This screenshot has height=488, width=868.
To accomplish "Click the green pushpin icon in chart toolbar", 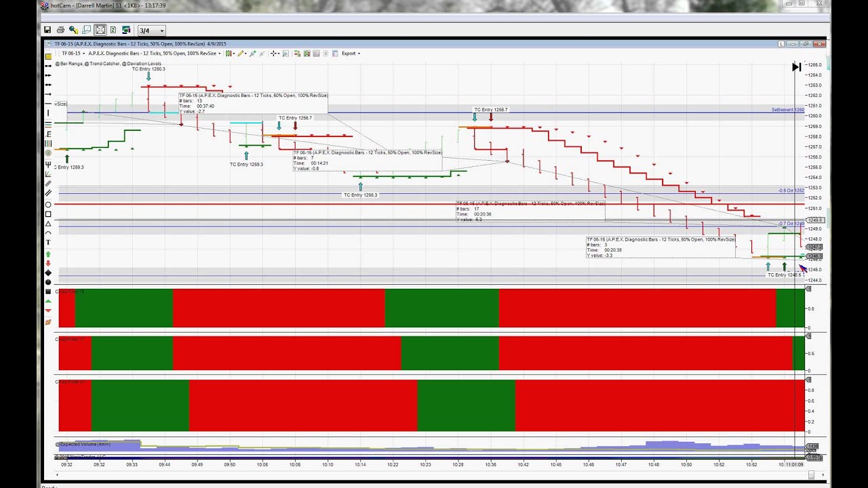I will 252,53.
